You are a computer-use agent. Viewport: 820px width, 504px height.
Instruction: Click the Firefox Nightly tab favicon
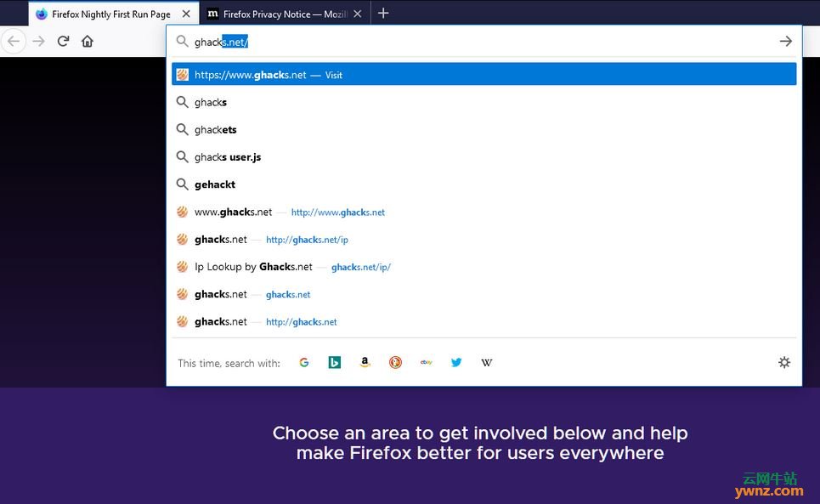[42, 14]
